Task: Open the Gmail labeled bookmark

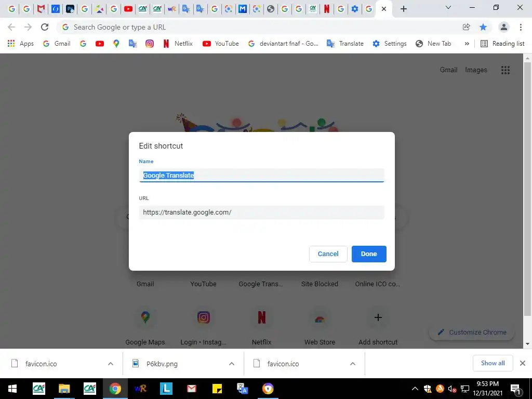Action: tap(57, 44)
